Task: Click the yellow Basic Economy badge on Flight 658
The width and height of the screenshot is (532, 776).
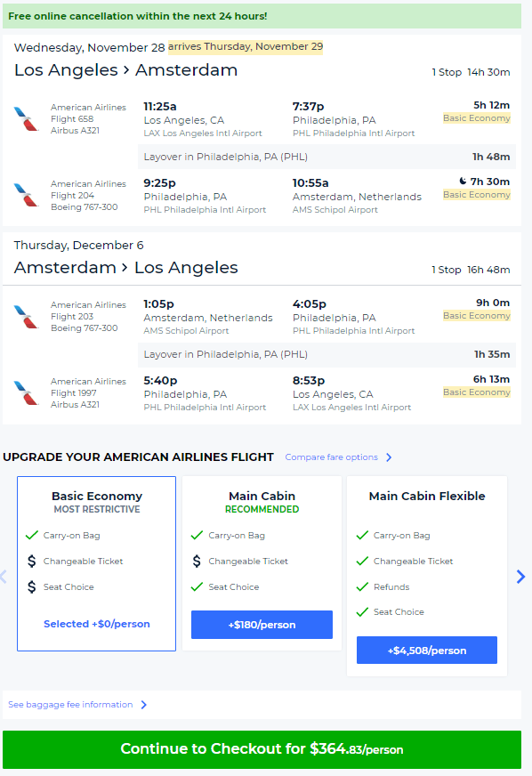Action: click(477, 117)
